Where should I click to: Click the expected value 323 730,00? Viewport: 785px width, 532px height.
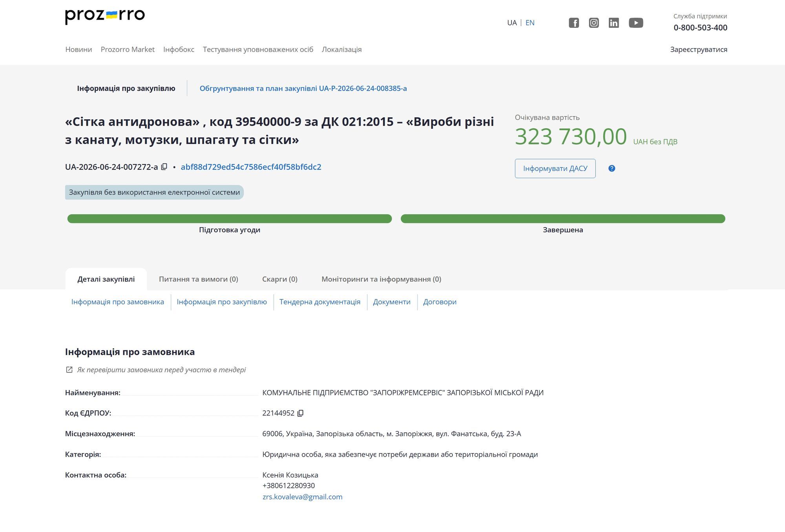click(571, 137)
